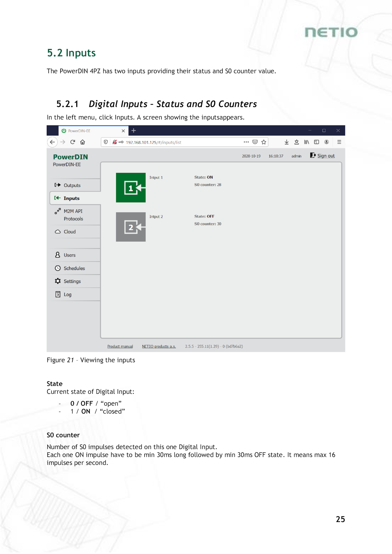Select M2M API Protocols in sidebar
This screenshot has width=392, height=554.
[x=73, y=215]
